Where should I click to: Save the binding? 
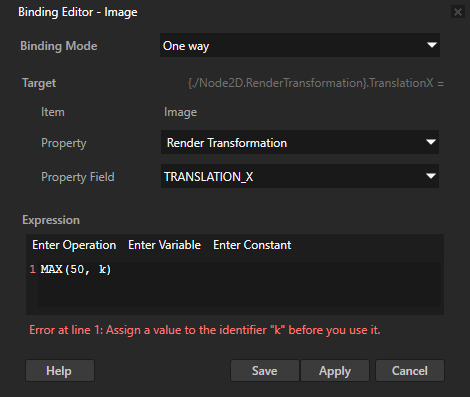(265, 371)
